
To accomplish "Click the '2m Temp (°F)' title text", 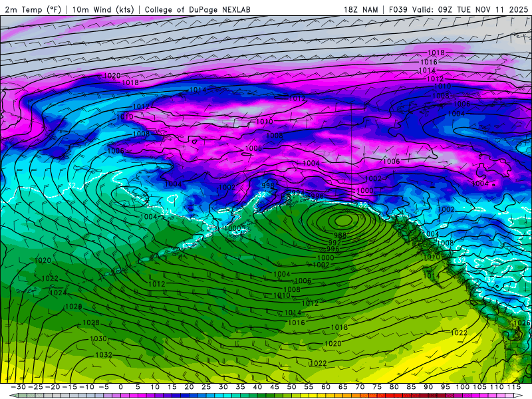I will [x=33, y=9].
